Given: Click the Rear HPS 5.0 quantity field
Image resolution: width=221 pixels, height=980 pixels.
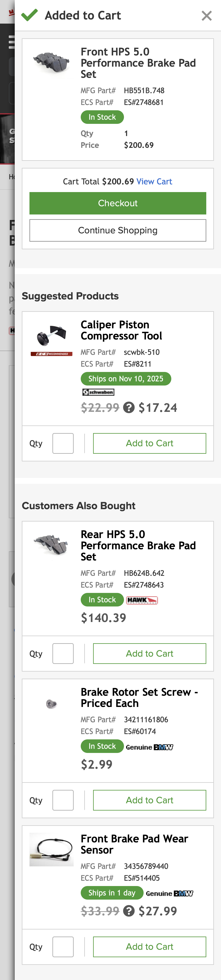Looking at the screenshot, I should pyautogui.click(x=63, y=654).
